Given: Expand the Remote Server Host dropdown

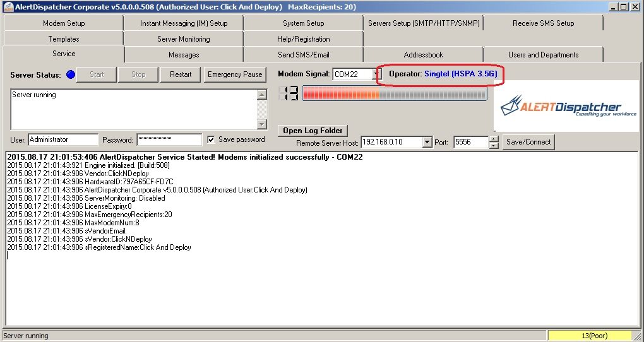Looking at the screenshot, I should point(427,142).
